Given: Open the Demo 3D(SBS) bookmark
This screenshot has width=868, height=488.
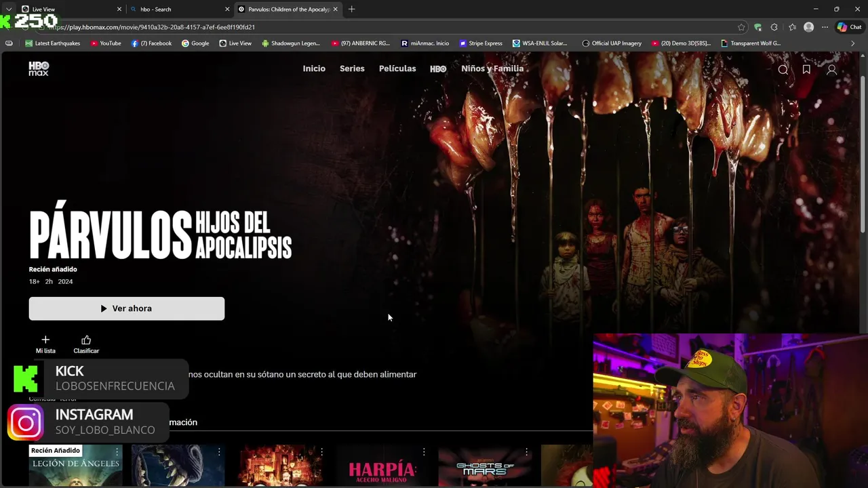Looking at the screenshot, I should click(x=681, y=43).
